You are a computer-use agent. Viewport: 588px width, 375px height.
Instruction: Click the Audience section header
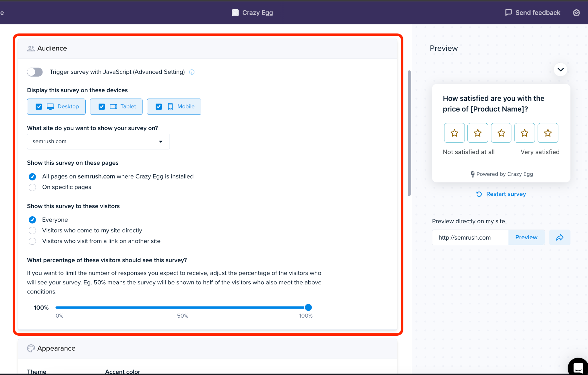click(x=208, y=48)
